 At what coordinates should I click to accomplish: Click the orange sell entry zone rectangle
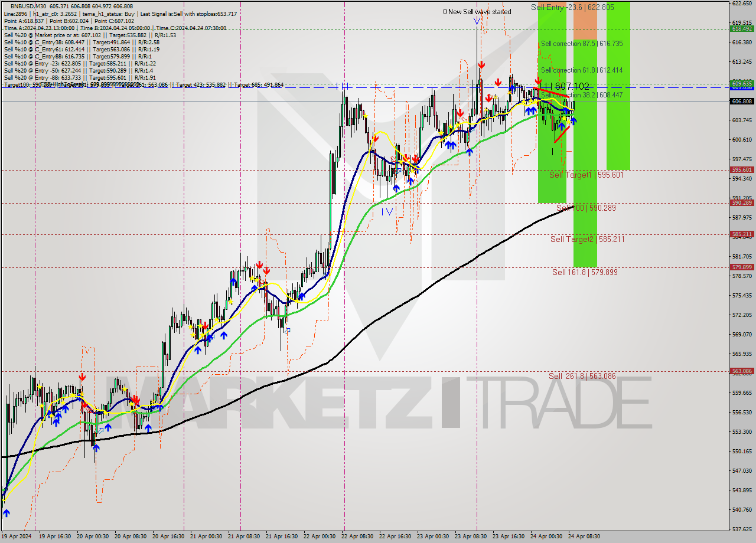(585, 21)
